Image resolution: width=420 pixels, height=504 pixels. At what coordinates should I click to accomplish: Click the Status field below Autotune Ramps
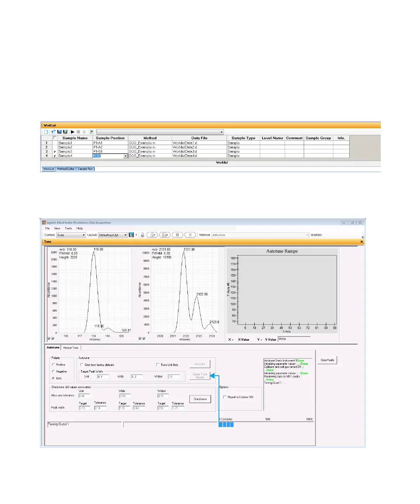294,339
